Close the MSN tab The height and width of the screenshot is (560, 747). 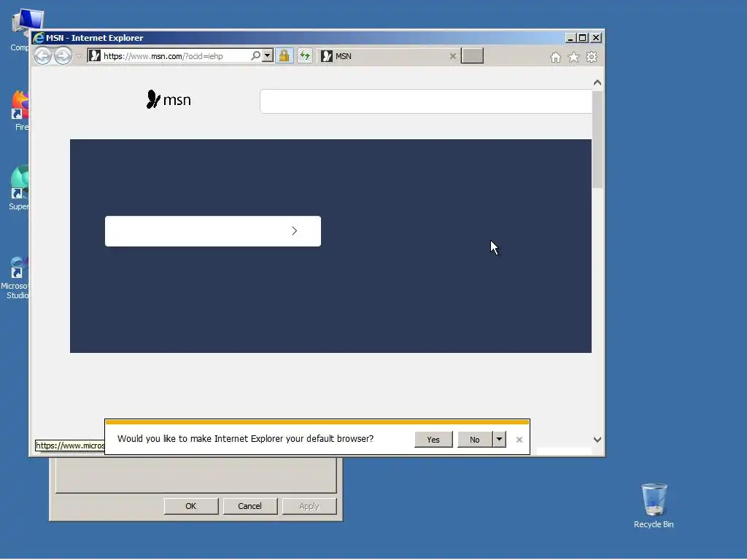(x=452, y=56)
